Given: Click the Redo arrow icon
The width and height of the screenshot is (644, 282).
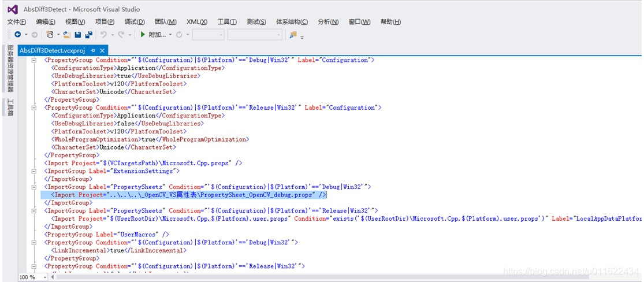Looking at the screenshot, I should pyautogui.click(x=121, y=35).
